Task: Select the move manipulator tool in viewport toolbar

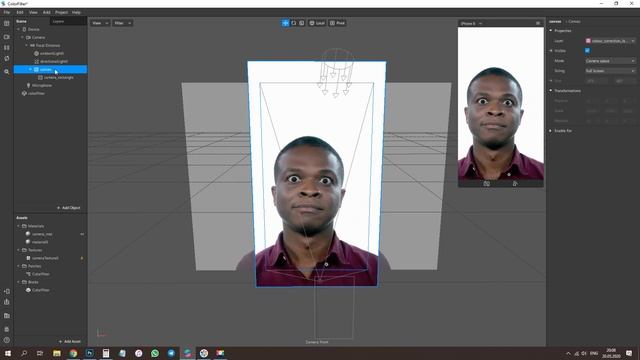Action: pos(285,23)
